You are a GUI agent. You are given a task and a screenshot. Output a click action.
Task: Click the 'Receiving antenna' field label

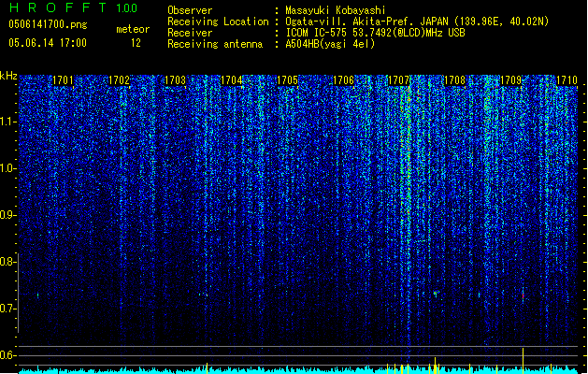215,44
